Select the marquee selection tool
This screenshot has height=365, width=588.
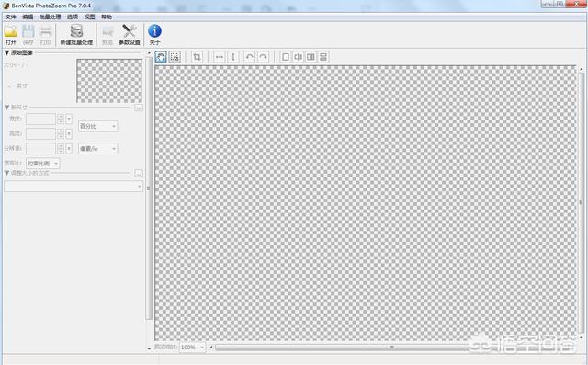(175, 57)
